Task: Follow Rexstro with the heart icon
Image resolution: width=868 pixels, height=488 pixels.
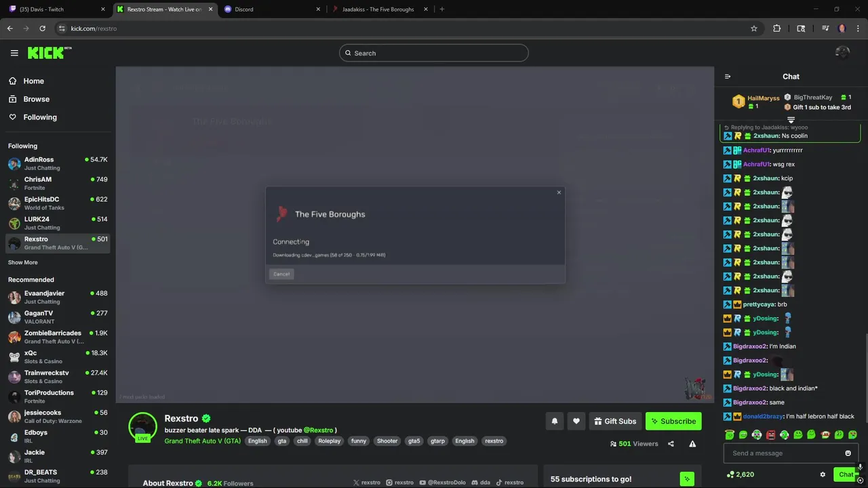Action: point(576,421)
